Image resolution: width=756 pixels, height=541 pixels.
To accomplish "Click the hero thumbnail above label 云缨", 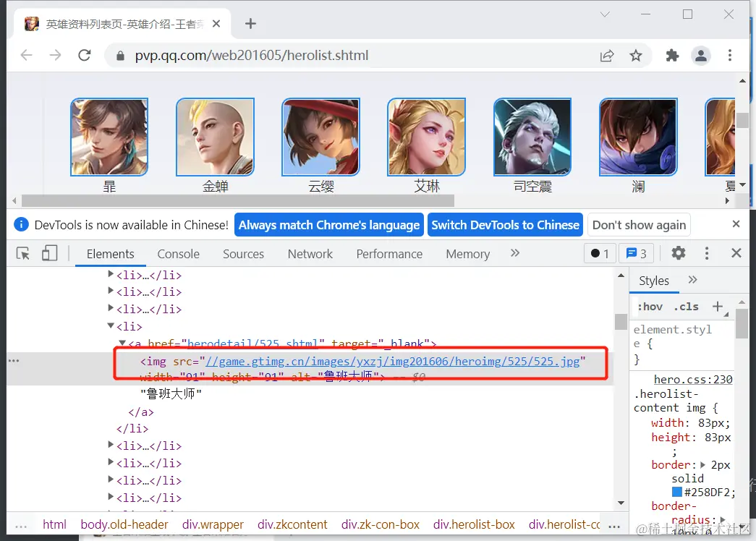I will click(320, 137).
